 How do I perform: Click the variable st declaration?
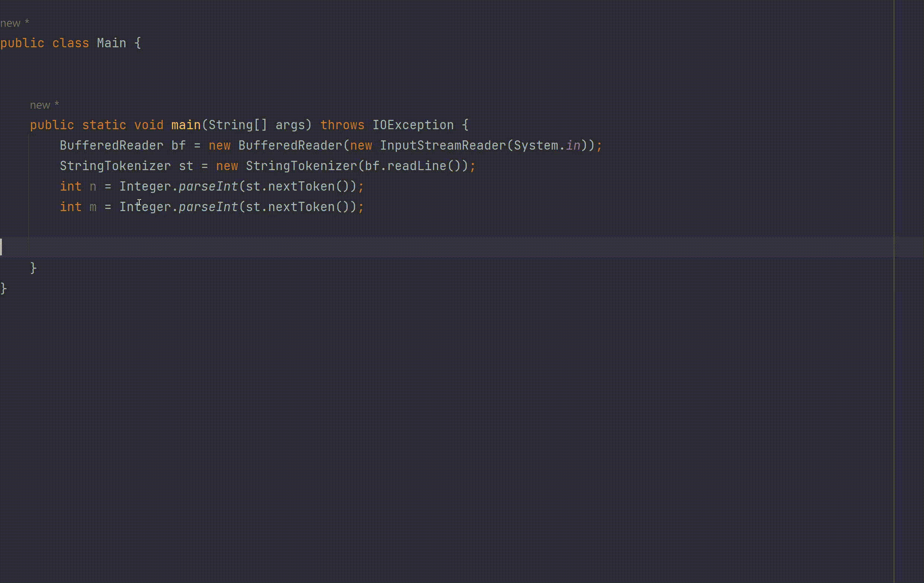click(x=186, y=166)
